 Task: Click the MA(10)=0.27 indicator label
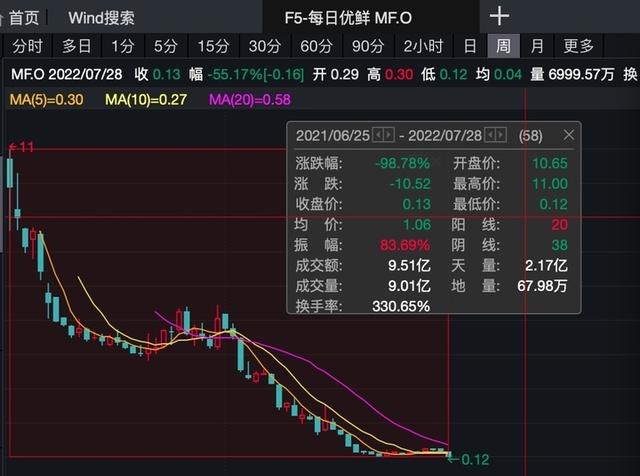click(146, 100)
